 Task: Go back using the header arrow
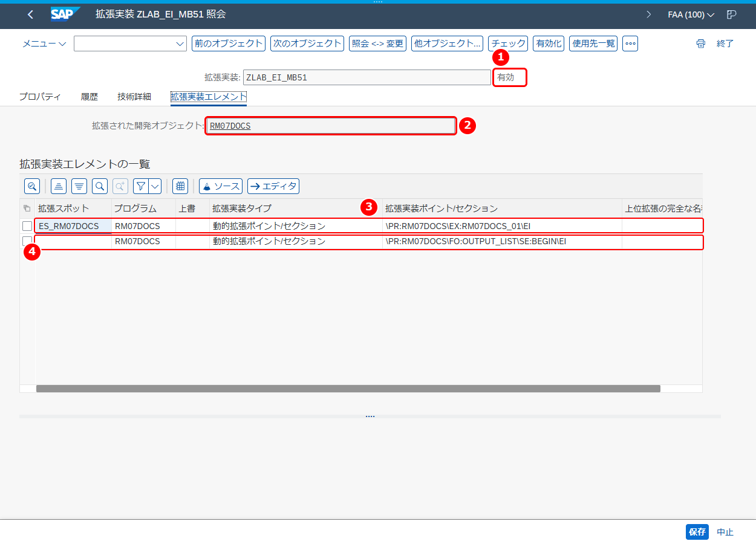click(x=31, y=15)
